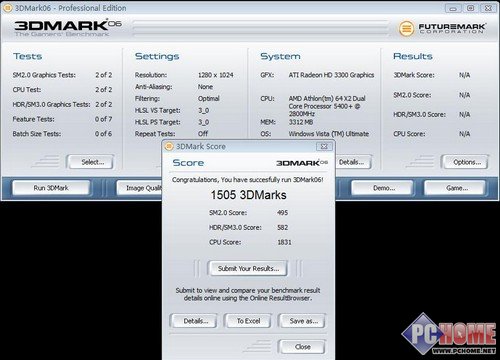Image resolution: width=500 pixels, height=360 pixels.
Task: Click the SM2.0 Graphics Tests row
Action: (62, 75)
